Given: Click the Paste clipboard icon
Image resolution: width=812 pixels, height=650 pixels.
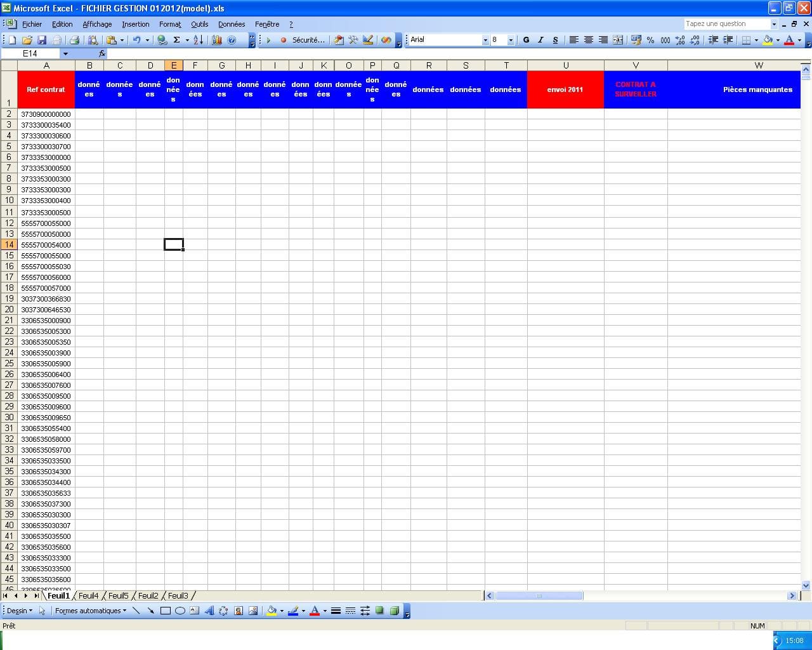Looking at the screenshot, I should coord(112,40).
